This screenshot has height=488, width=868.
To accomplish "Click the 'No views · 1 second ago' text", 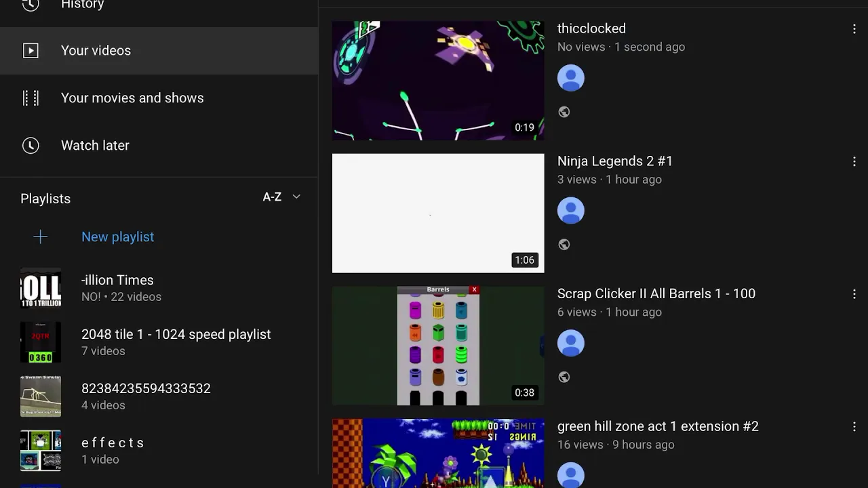I will [x=621, y=47].
